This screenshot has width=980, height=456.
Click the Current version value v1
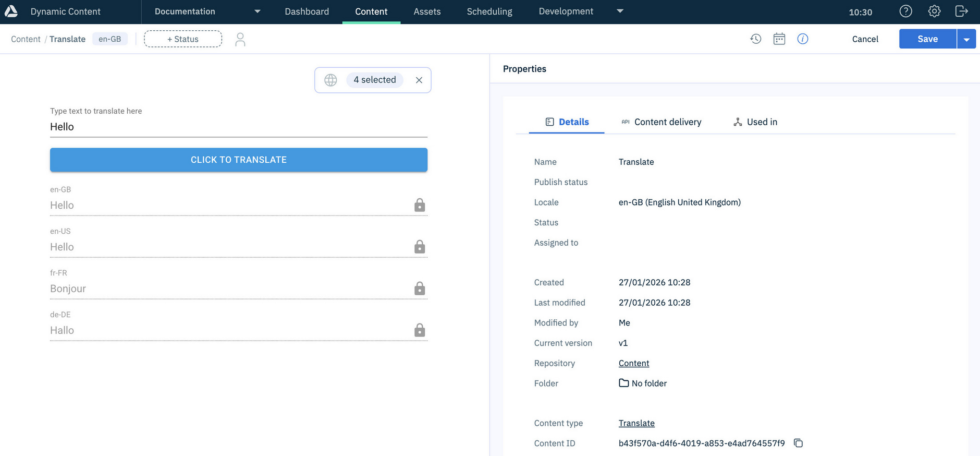(x=623, y=343)
